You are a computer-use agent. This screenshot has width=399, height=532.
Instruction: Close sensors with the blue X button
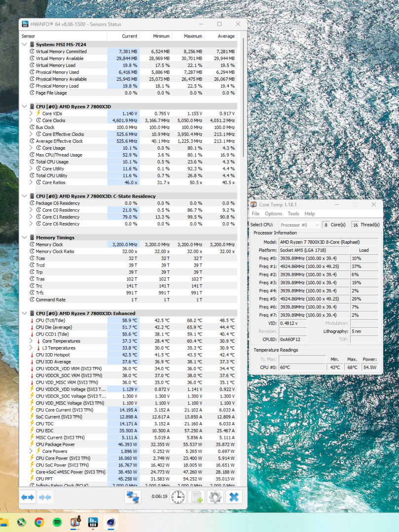[x=234, y=497]
